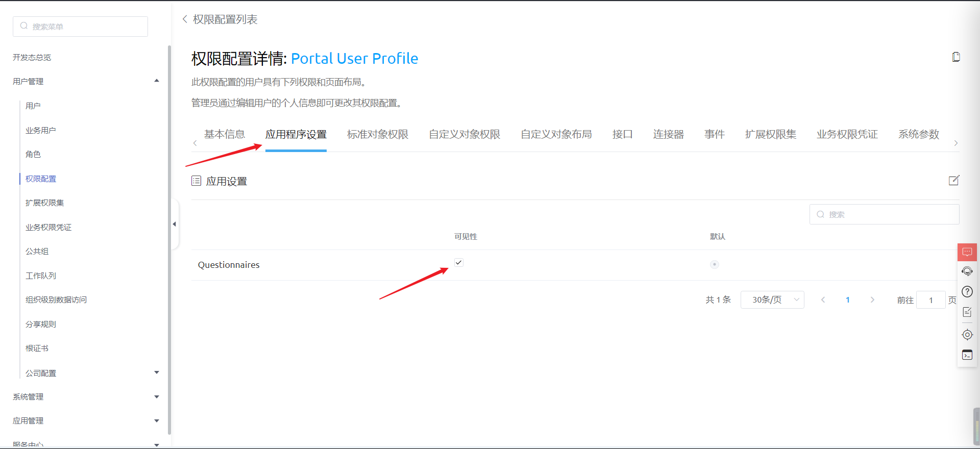
Task: Go back to 权限配置列表
Action: [x=225, y=19]
